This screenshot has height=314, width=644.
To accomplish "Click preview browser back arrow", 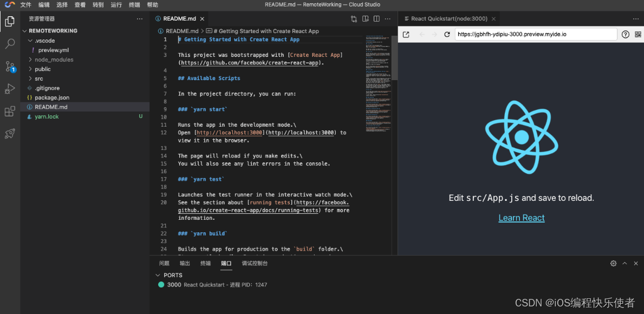I will click(422, 35).
